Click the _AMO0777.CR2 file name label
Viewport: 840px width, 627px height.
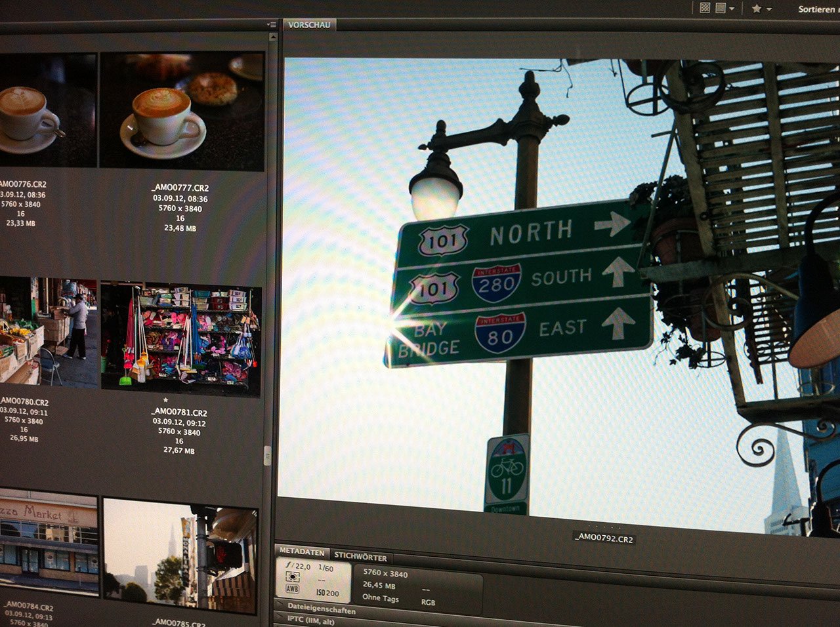[180, 188]
